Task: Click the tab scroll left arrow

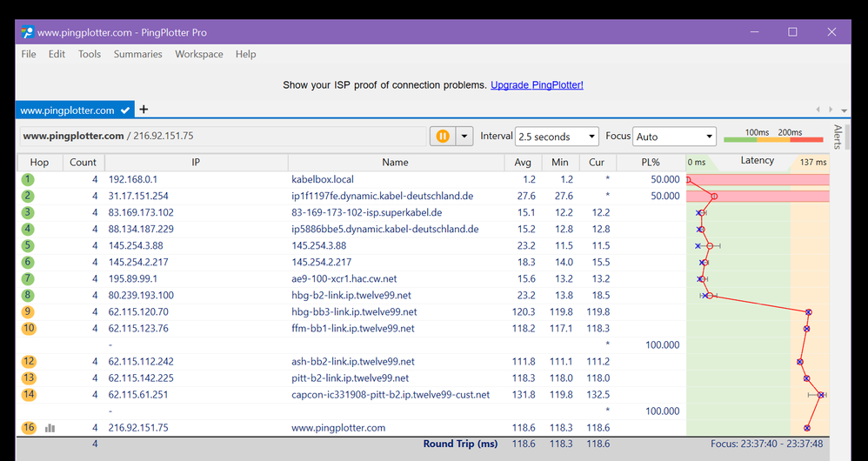Action: pyautogui.click(x=818, y=110)
